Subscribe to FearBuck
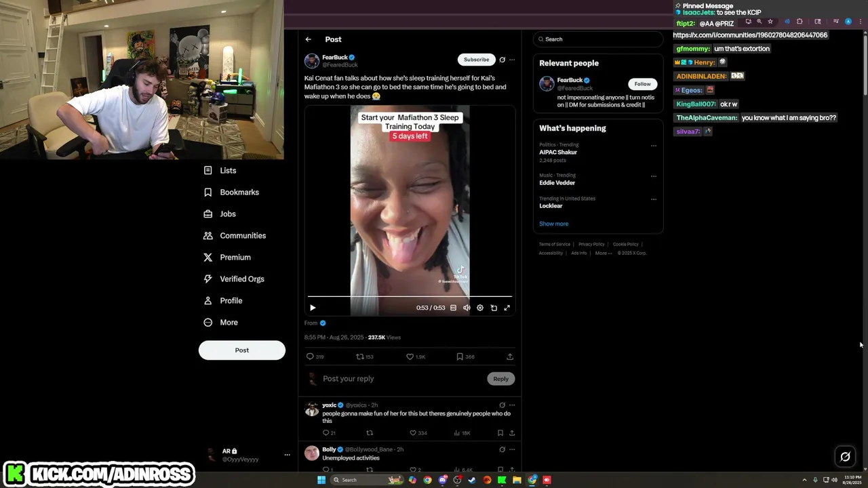This screenshot has width=868, height=488. [x=476, y=60]
